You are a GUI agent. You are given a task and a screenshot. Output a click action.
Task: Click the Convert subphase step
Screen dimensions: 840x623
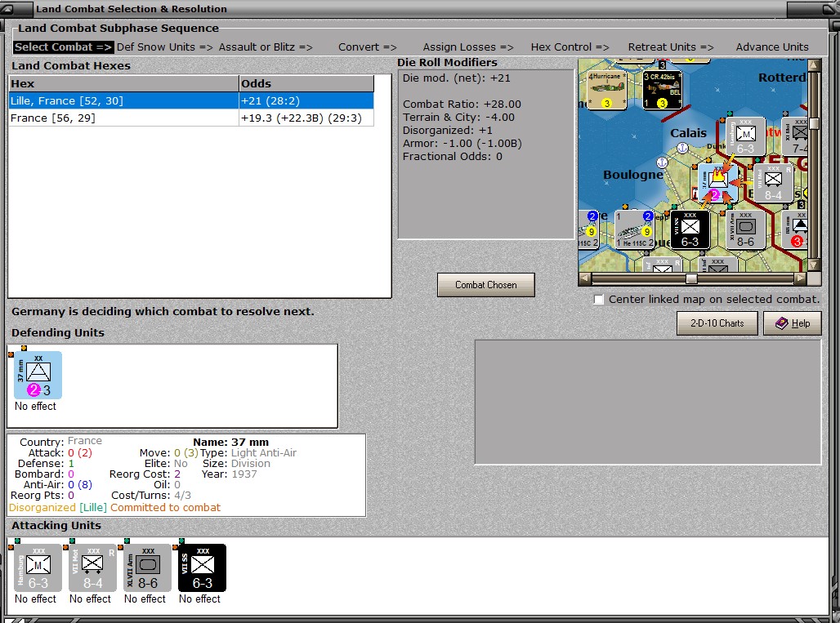[368, 47]
